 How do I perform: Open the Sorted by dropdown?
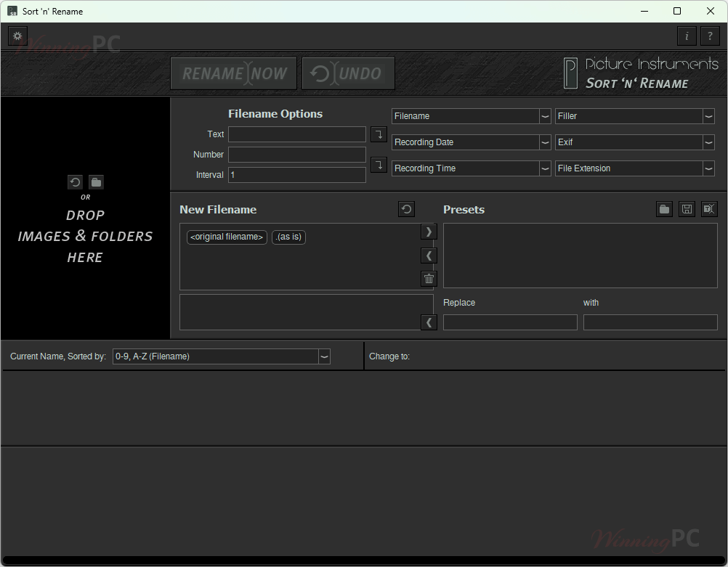[x=324, y=356]
